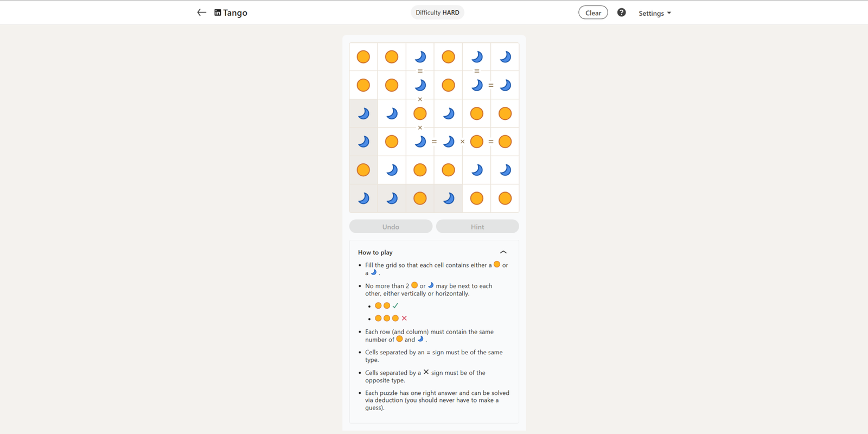Click the moon in row five, second column
This screenshot has width=868, height=434.
click(392, 170)
